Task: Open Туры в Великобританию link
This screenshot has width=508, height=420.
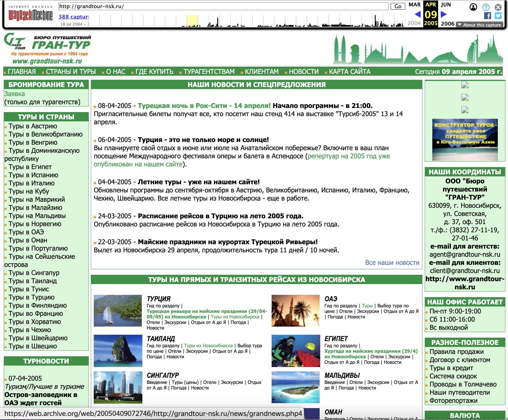Action: [x=45, y=134]
